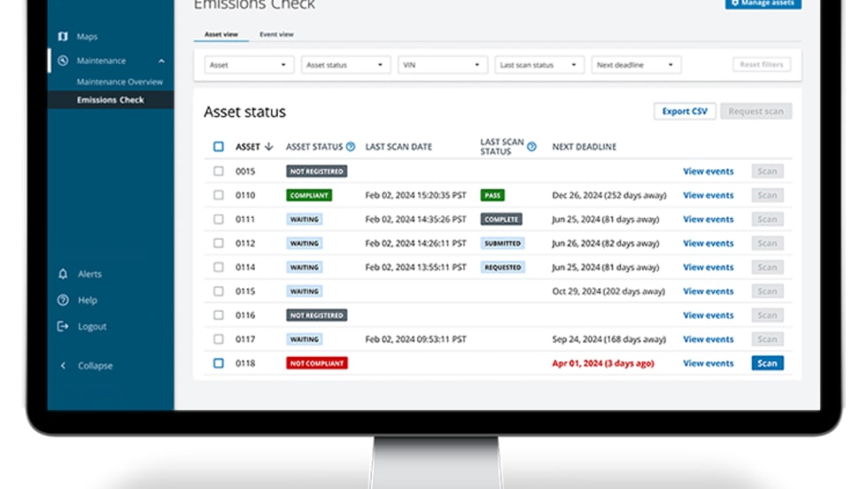Click the NOT REGISTERED badge for 0116
The image size is (868, 489).
tap(317, 315)
